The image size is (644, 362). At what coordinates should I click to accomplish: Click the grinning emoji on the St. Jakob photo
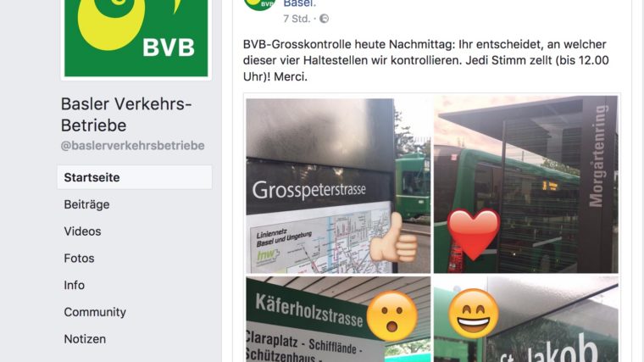(x=474, y=314)
